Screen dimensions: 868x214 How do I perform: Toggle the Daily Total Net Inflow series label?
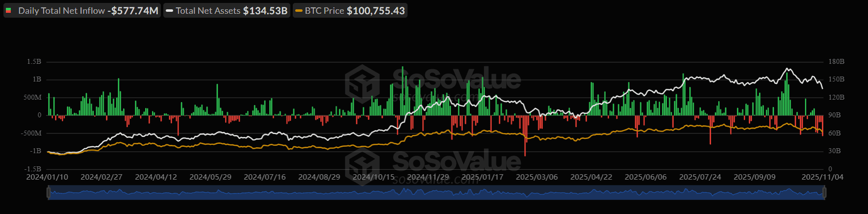tap(61, 11)
